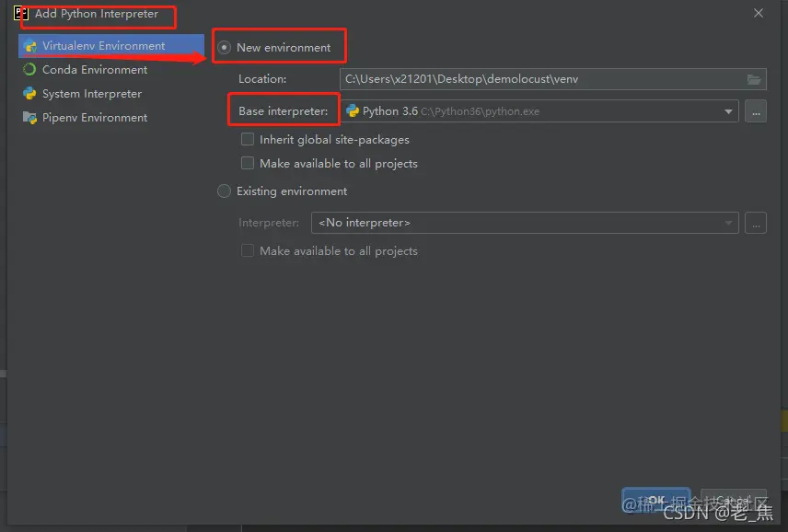Open the Conda Environment option

coord(95,70)
